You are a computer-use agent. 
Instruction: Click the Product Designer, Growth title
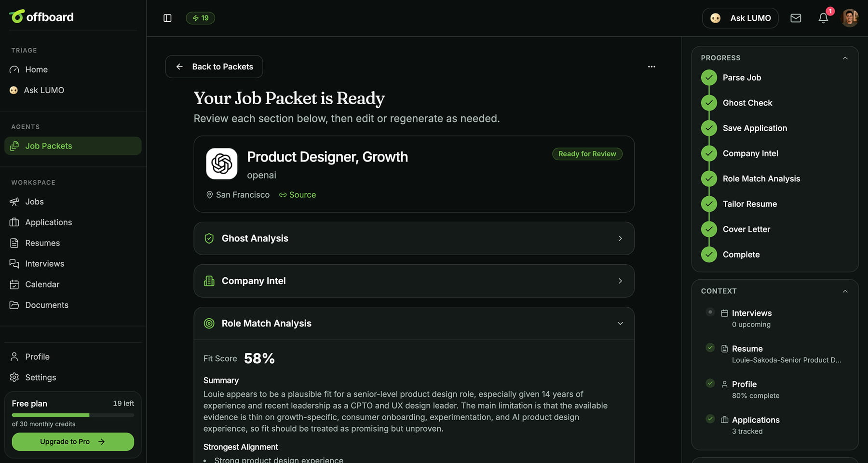[327, 157]
